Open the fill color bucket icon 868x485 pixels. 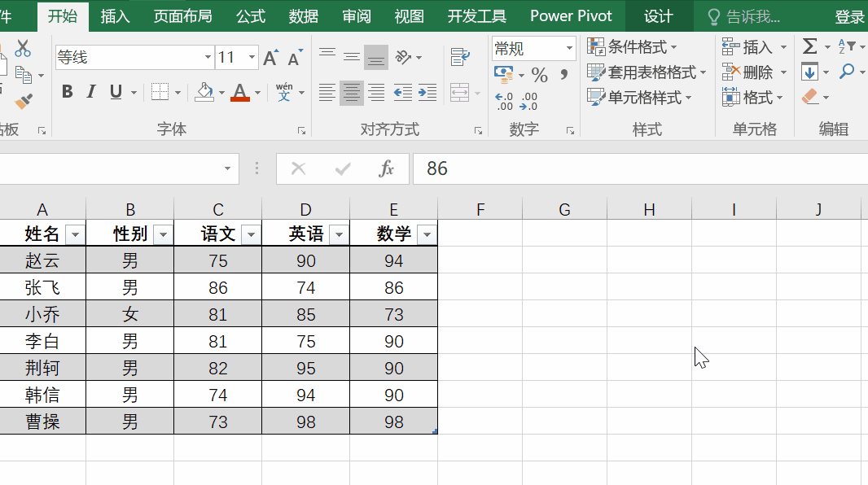pyautogui.click(x=205, y=92)
